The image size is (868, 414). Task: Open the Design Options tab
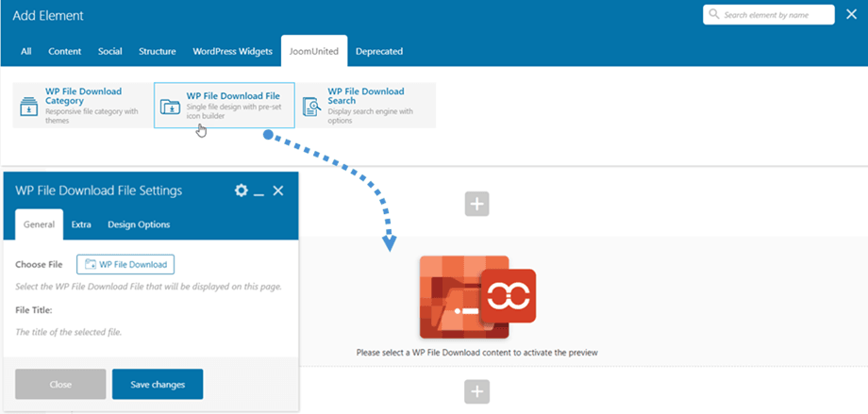pyautogui.click(x=139, y=224)
